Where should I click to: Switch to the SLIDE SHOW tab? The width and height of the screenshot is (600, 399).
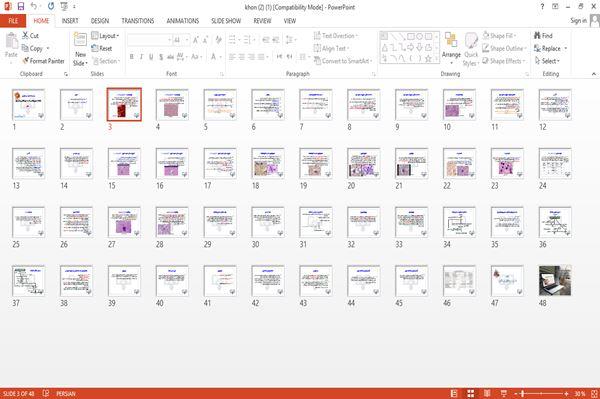tap(226, 21)
